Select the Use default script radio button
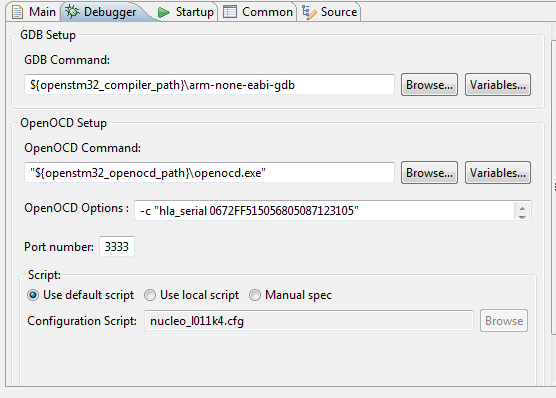The image size is (556, 398). [x=33, y=295]
